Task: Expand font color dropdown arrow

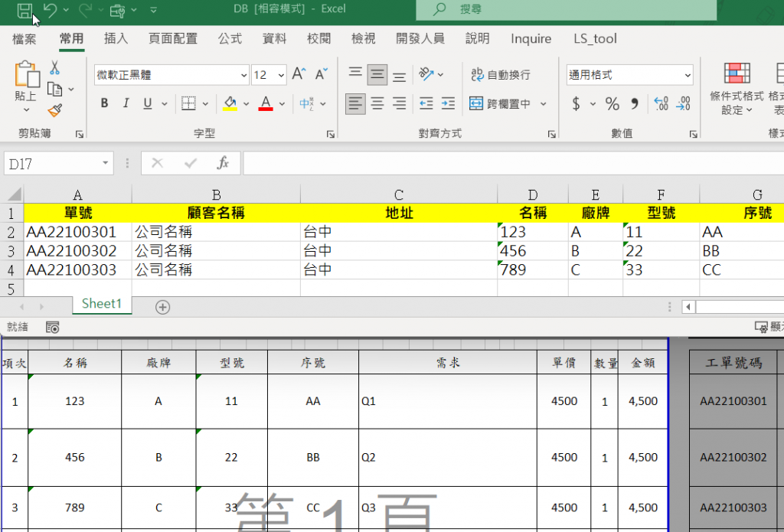Action: [282, 104]
